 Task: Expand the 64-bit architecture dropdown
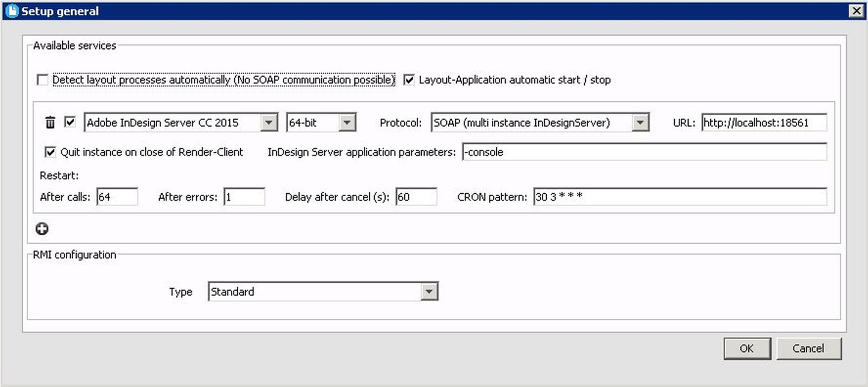pos(347,123)
